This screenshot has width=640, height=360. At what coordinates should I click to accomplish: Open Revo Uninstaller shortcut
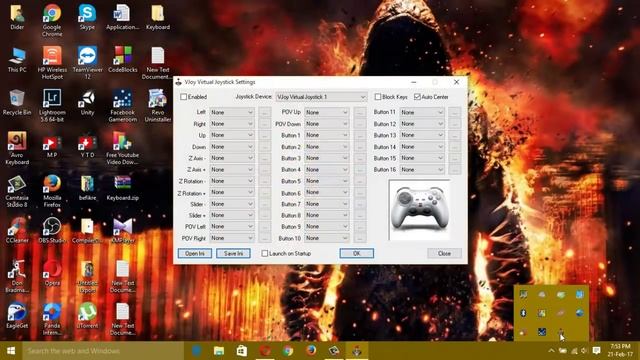click(158, 105)
